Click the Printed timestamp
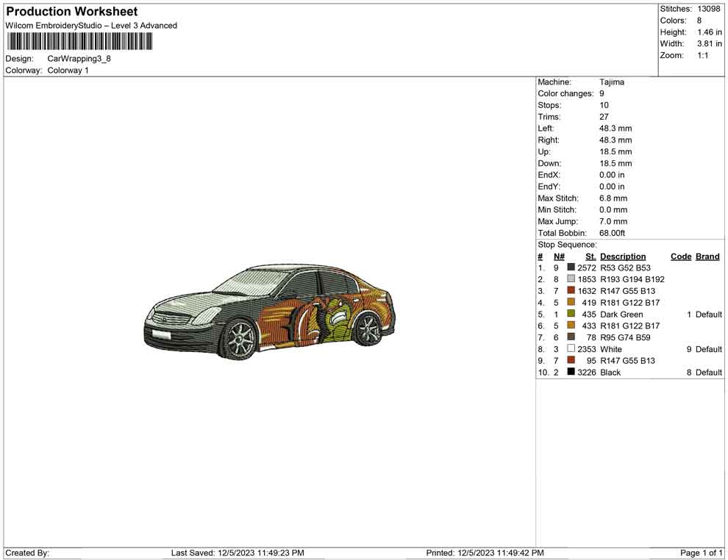This screenshot has height=560, width=728. [x=485, y=553]
